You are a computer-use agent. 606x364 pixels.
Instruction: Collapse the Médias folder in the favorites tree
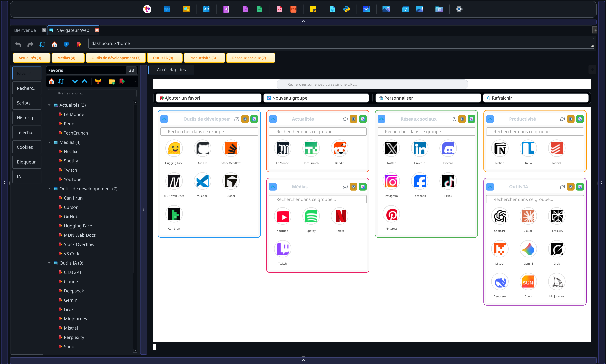tap(49, 142)
